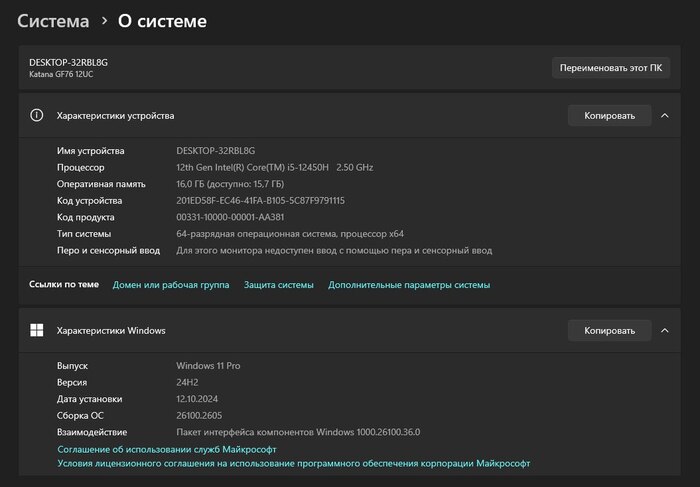Click the Характеристики Windows header title
This screenshot has height=487, width=700.
(111, 330)
